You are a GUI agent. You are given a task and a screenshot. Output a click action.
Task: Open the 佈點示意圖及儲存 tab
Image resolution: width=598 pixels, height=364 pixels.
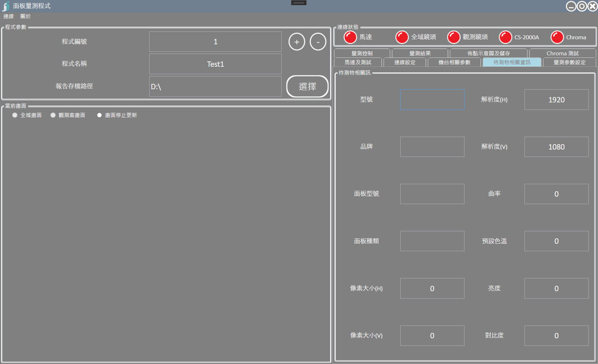[x=488, y=53]
